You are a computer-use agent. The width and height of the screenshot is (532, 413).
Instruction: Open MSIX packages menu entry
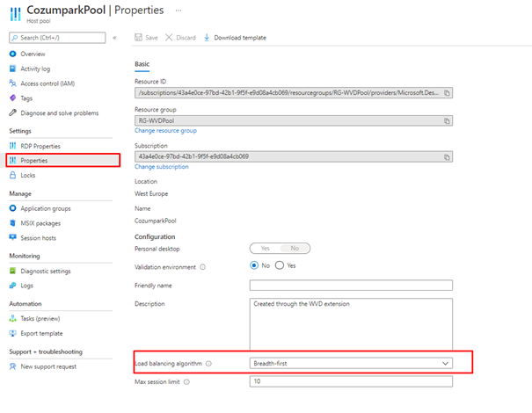pos(40,223)
